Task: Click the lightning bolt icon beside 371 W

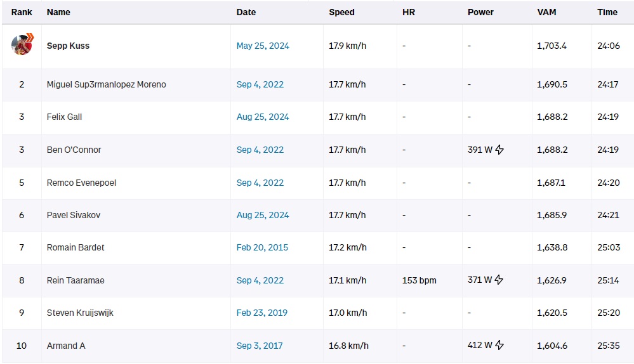Action: click(499, 280)
